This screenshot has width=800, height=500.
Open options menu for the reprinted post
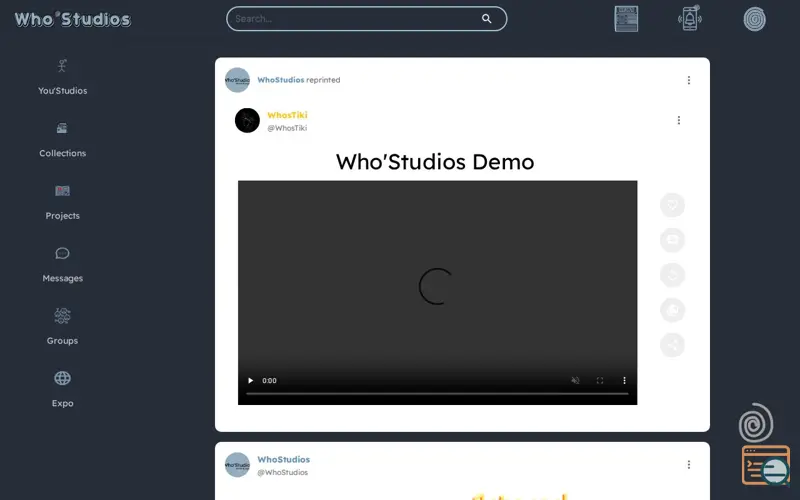689,80
